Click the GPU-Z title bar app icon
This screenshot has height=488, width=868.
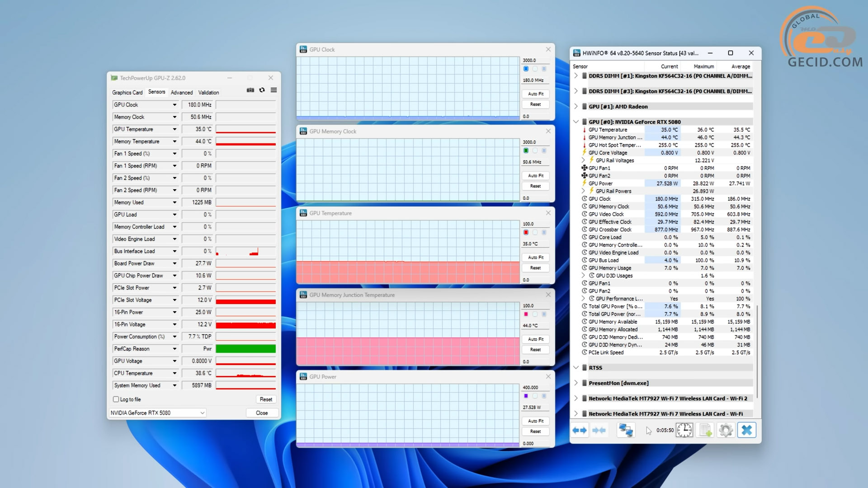coord(114,78)
